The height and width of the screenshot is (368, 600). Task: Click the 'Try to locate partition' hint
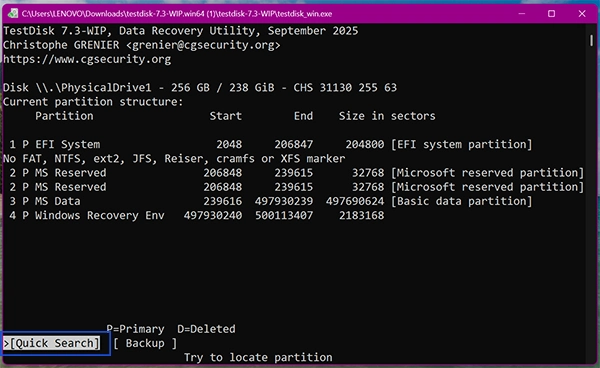click(258, 357)
